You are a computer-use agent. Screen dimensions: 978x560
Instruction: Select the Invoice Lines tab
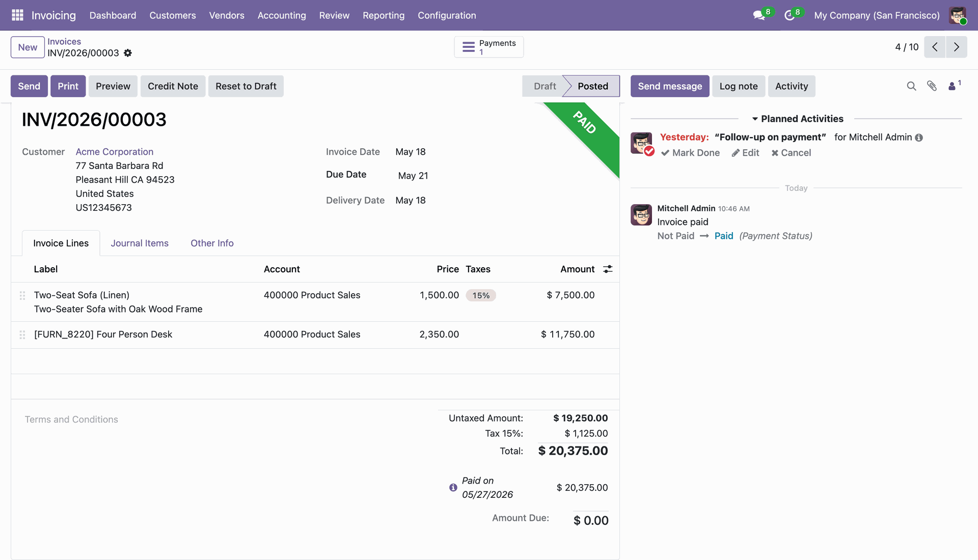pyautogui.click(x=61, y=243)
